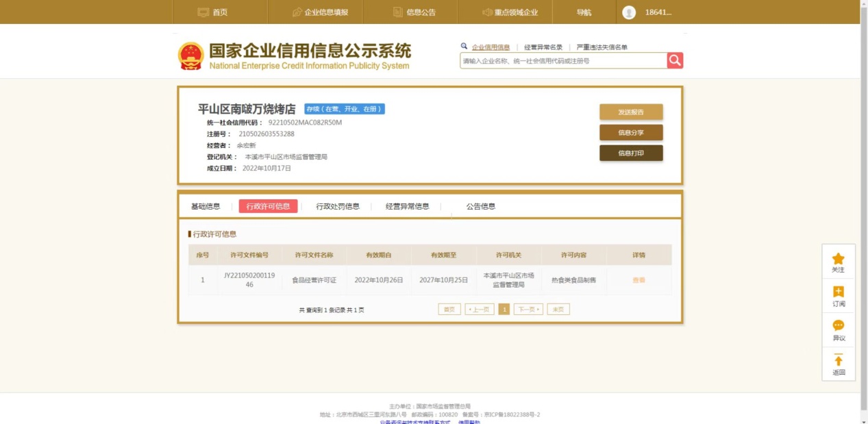Click the start date 2022年10月26日
The image size is (868, 424).
(x=379, y=280)
